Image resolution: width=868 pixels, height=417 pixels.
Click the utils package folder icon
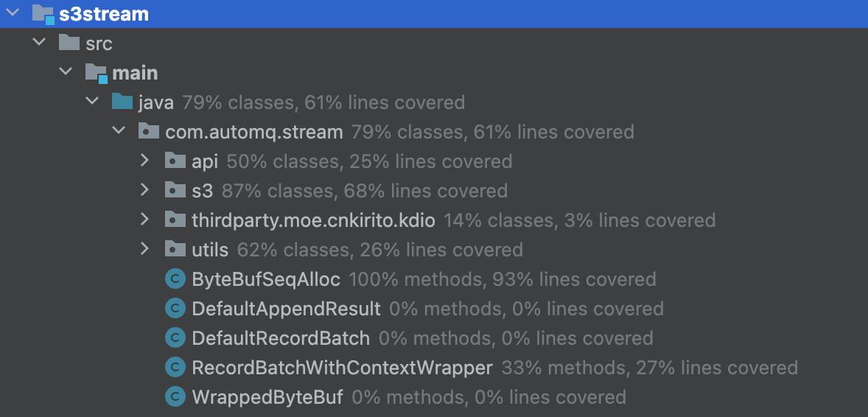[175, 249]
